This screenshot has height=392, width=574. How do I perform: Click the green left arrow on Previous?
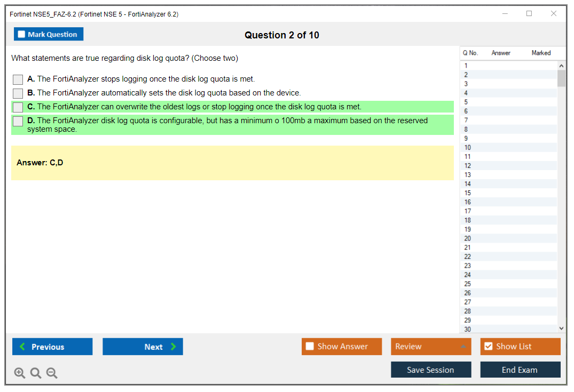coord(22,347)
